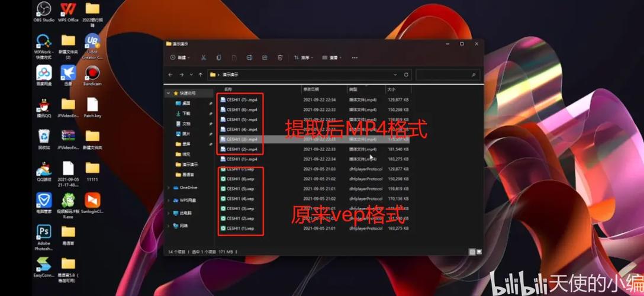The image size is (644, 296).
Task: Click the Paste icon in Explorer toolbar
Action: (234, 58)
